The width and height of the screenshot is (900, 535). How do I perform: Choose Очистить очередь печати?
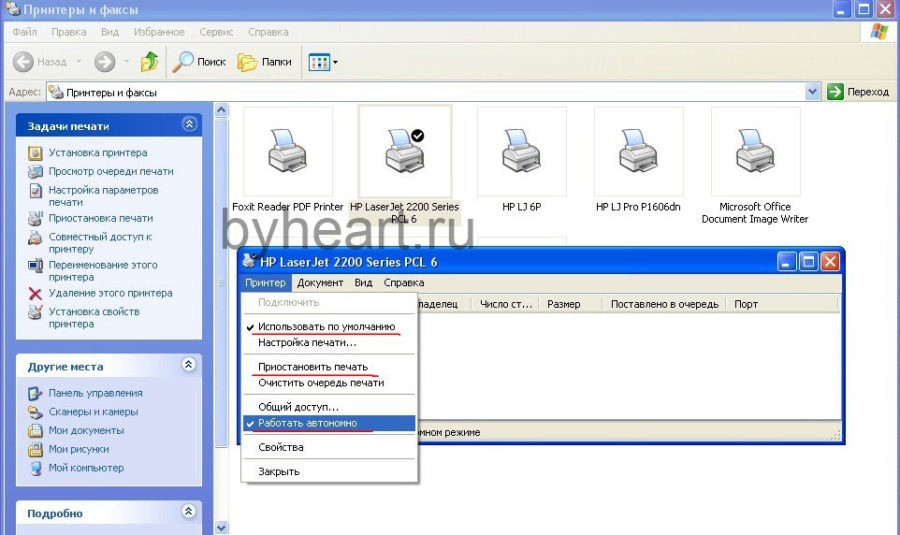coord(328,383)
